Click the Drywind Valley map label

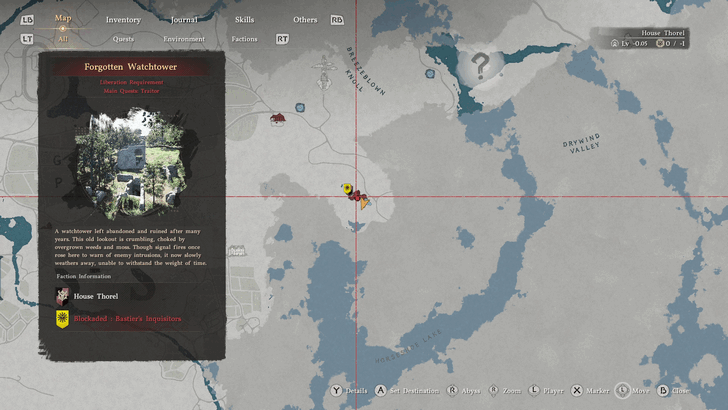(x=582, y=143)
